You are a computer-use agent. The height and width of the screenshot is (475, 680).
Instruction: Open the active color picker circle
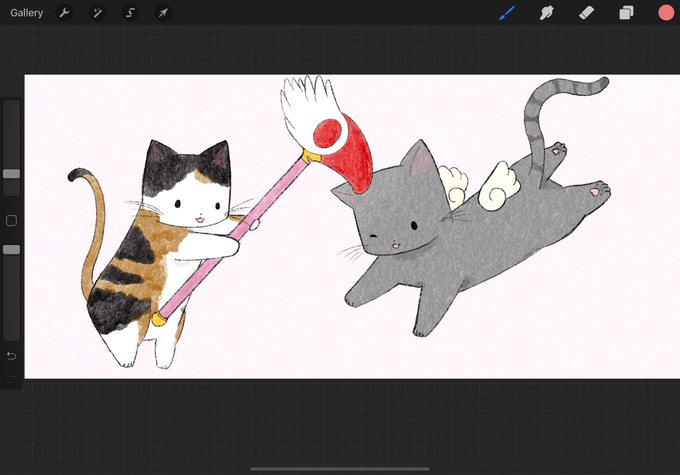click(666, 13)
